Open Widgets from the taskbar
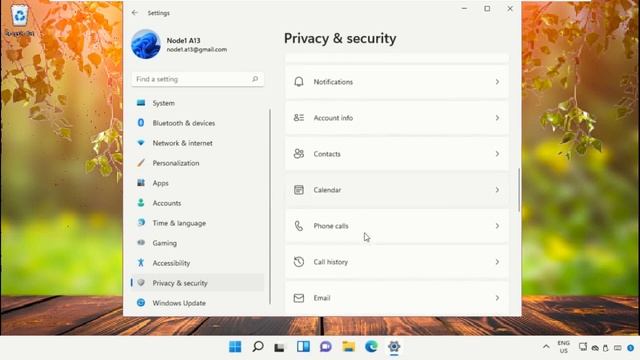This screenshot has height=360, width=640. [x=303, y=347]
